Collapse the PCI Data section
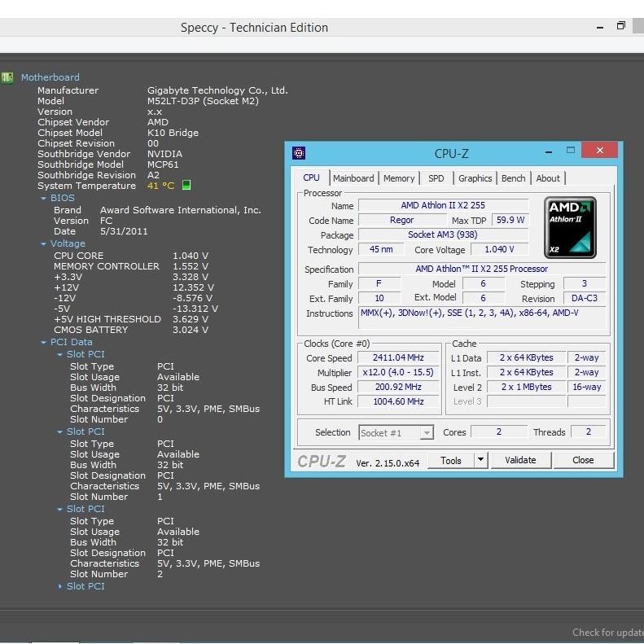The height and width of the screenshot is (644, 644). pos(43,343)
